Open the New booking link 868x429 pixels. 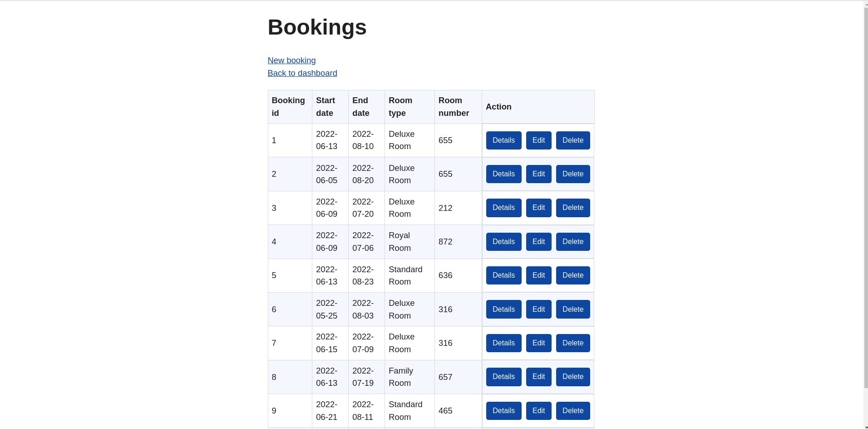(291, 60)
